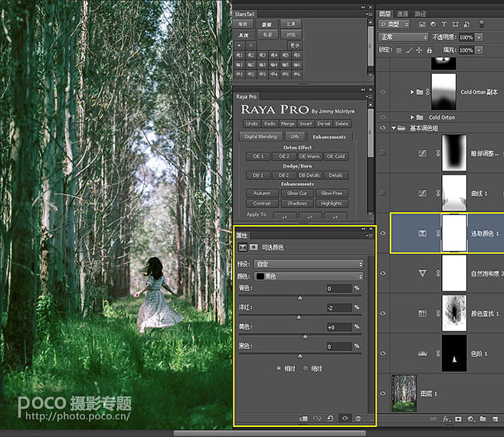
Task: Collapse the 基本调色组 group
Action: coord(394,128)
